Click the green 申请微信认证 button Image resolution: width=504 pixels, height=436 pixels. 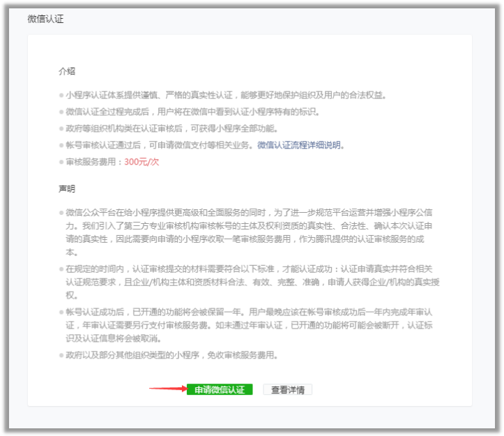[220, 389]
